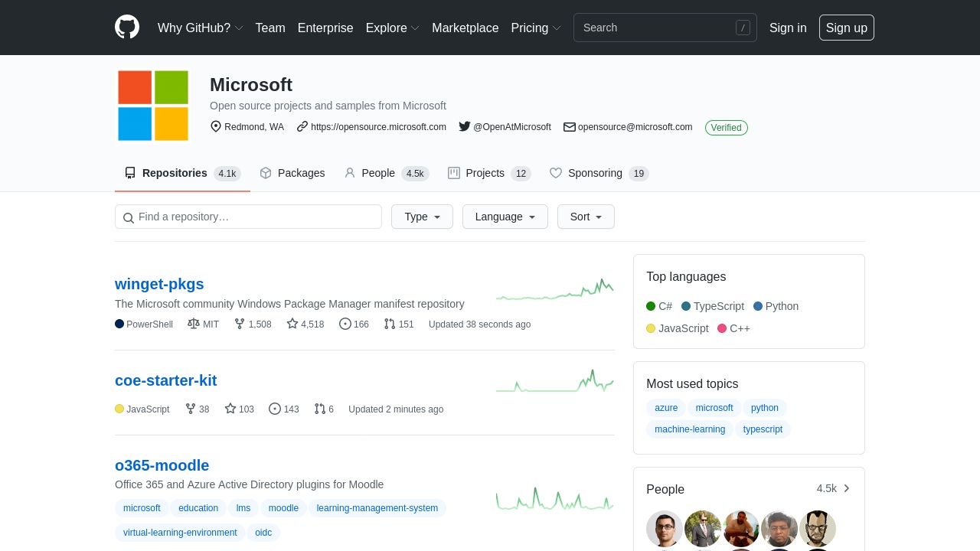Select the typescript topic under Most used topics
The width and height of the screenshot is (980, 551).
[763, 429]
